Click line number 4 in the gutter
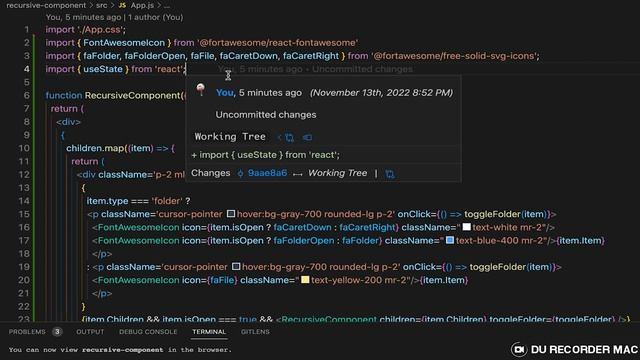 point(27,69)
